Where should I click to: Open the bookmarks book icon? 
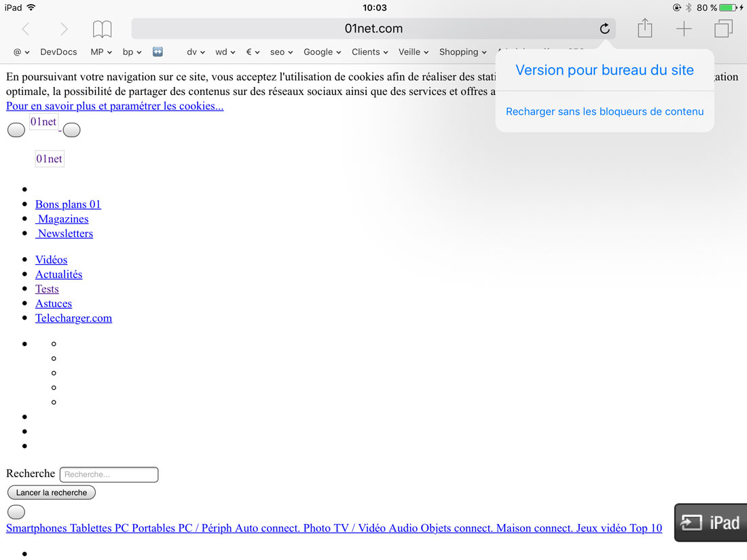tap(102, 29)
